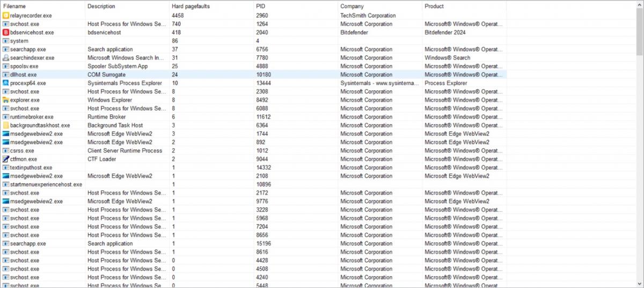
Task: Click the icon of svchost.exe PID 2172
Action: pos(6,193)
